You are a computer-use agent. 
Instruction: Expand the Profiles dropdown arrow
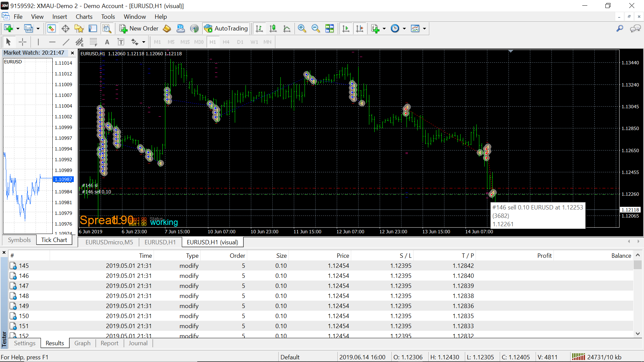coord(38,28)
